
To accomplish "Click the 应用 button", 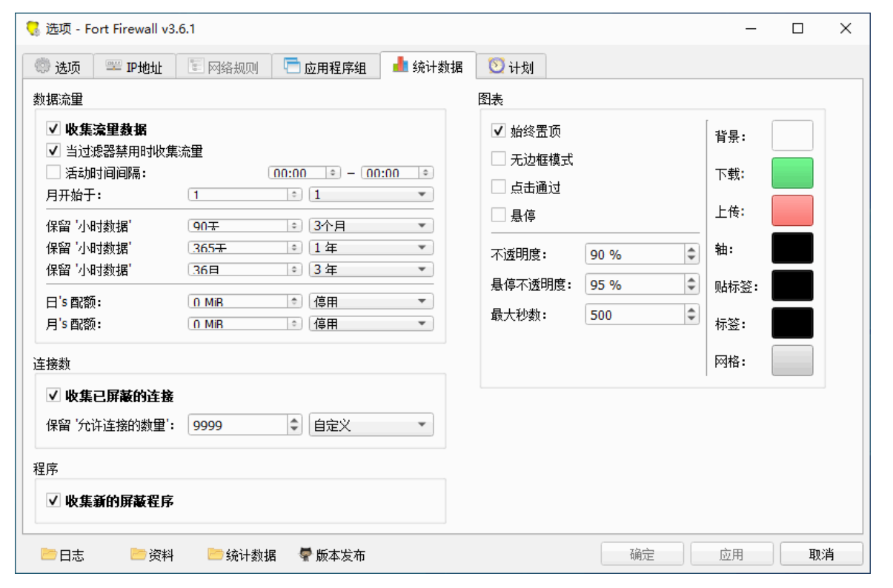I will pos(731,554).
